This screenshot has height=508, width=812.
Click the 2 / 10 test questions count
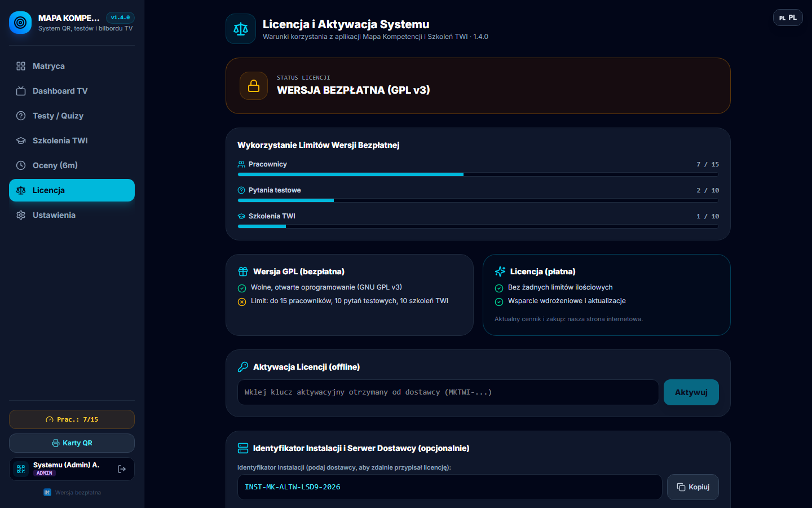pyautogui.click(x=708, y=190)
